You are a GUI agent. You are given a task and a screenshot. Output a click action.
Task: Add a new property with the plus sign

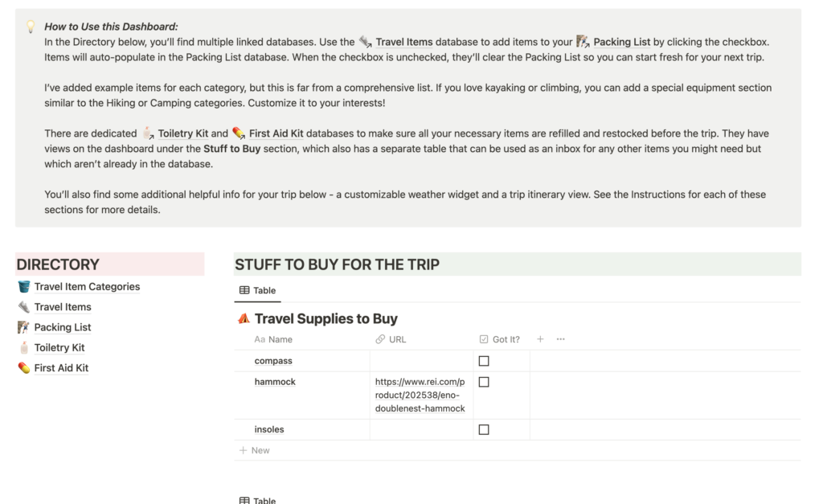[538, 339]
